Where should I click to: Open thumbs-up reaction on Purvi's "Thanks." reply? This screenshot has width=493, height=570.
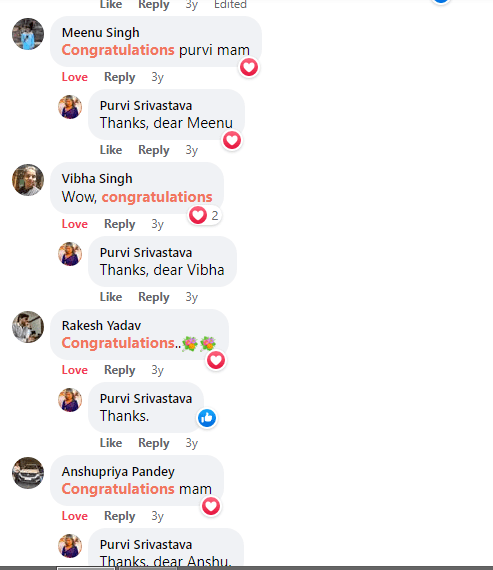pyautogui.click(x=207, y=418)
